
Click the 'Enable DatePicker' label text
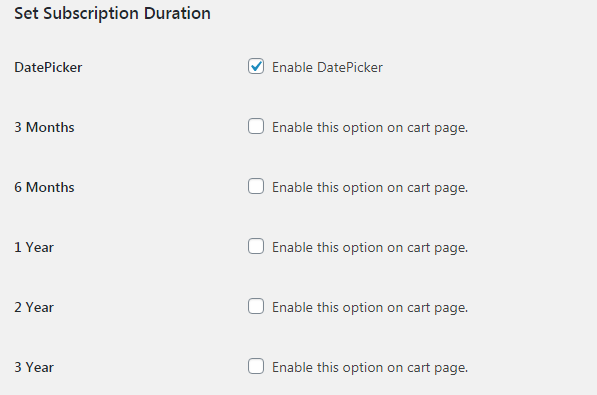[x=327, y=67]
